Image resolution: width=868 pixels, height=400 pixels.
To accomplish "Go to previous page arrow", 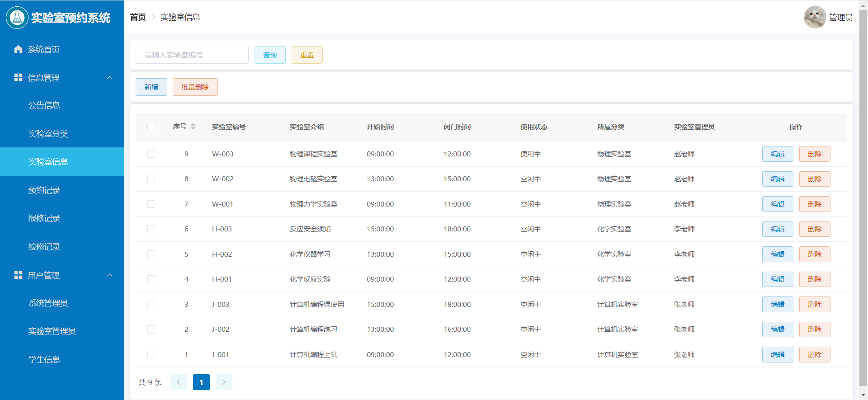I will pos(179,382).
